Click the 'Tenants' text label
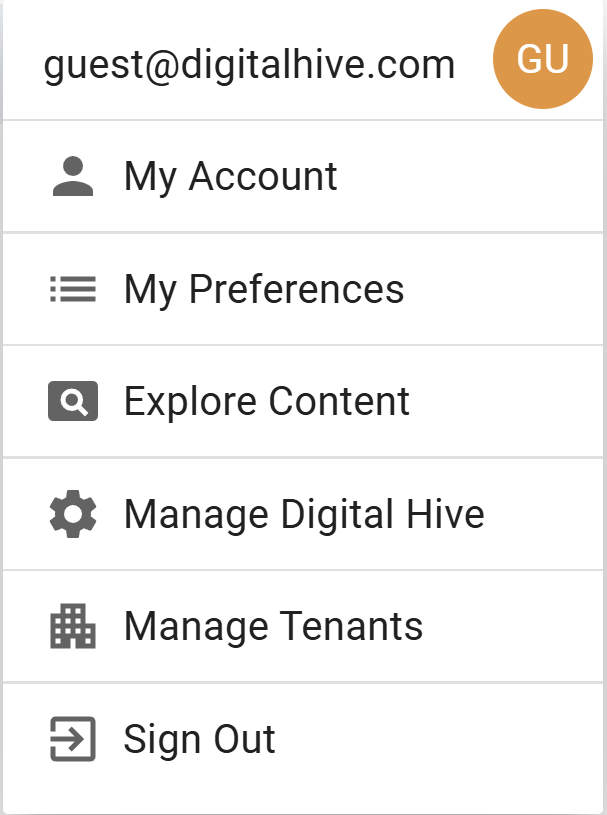Image resolution: width=607 pixels, height=815 pixels. (352, 626)
